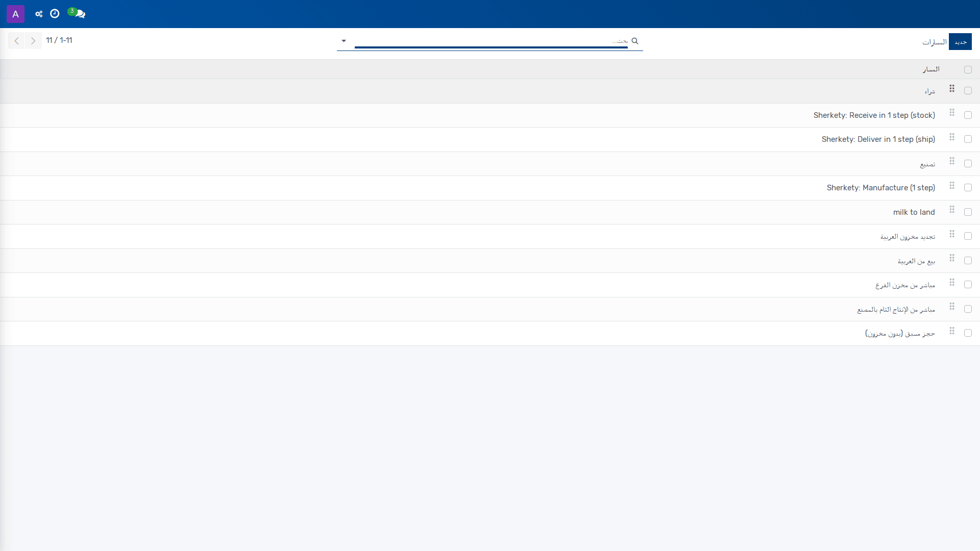Click the search magnifier icon

[635, 41]
